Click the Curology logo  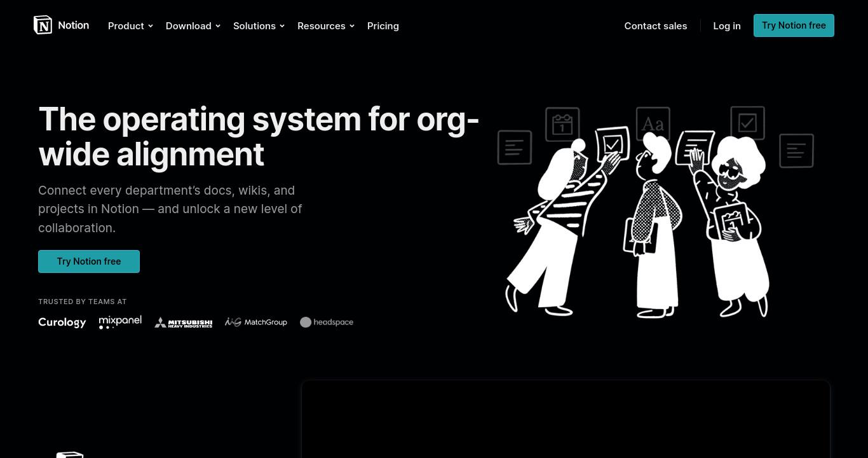(62, 322)
